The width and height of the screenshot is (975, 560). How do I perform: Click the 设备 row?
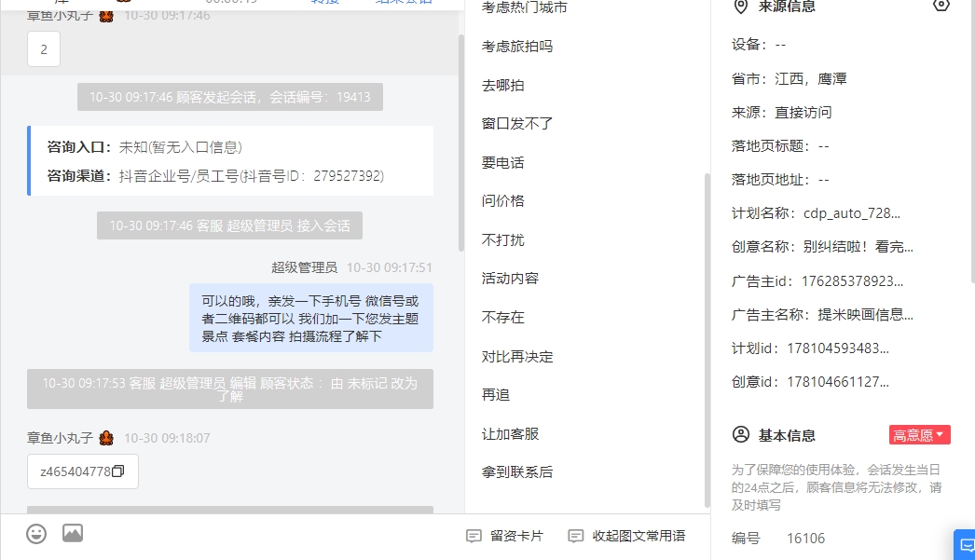coord(759,44)
